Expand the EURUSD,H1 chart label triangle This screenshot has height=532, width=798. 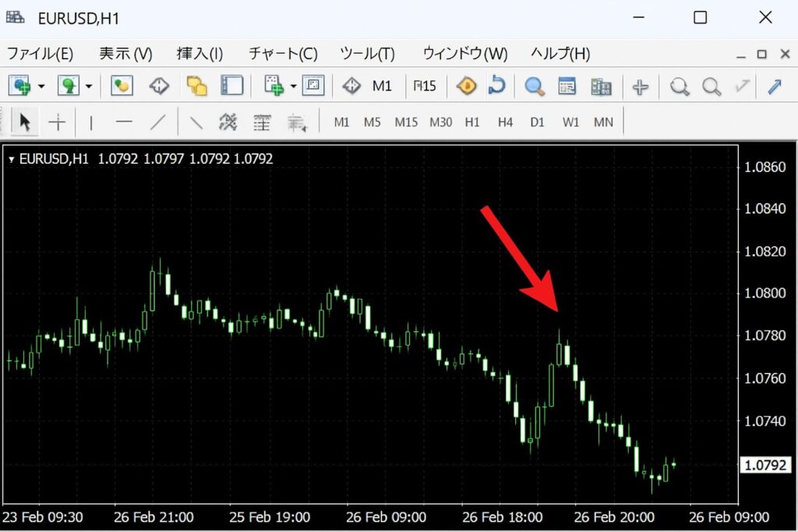pyautogui.click(x=11, y=158)
